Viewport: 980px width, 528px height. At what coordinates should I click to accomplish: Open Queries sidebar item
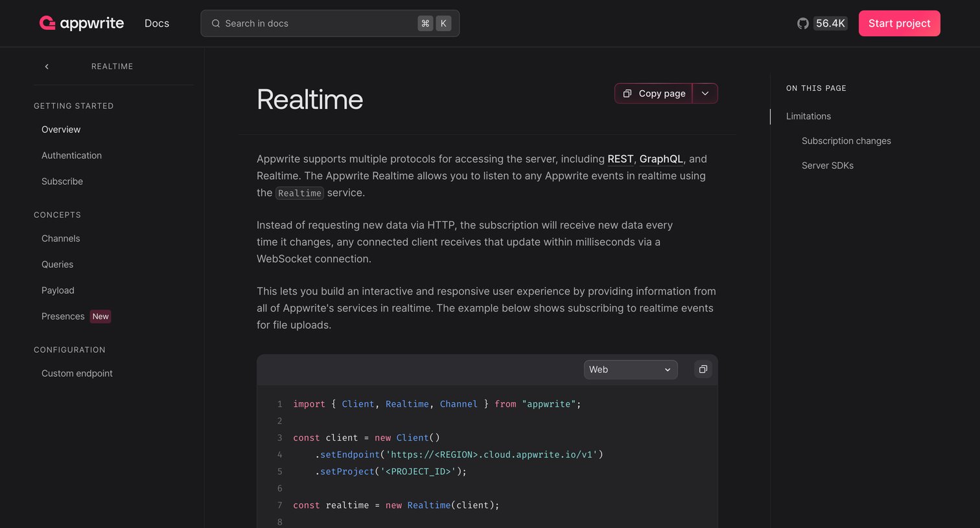tap(57, 265)
